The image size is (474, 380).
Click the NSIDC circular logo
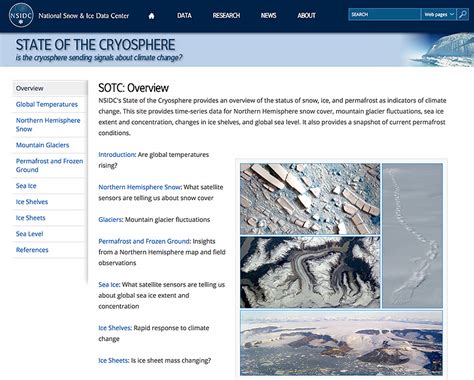(21, 15)
